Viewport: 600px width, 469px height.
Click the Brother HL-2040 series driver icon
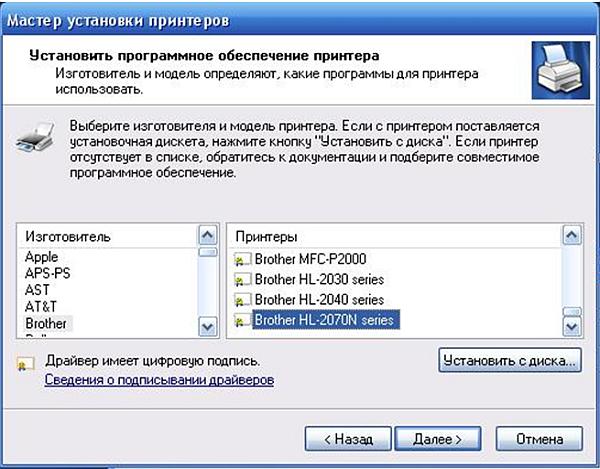click(x=241, y=300)
